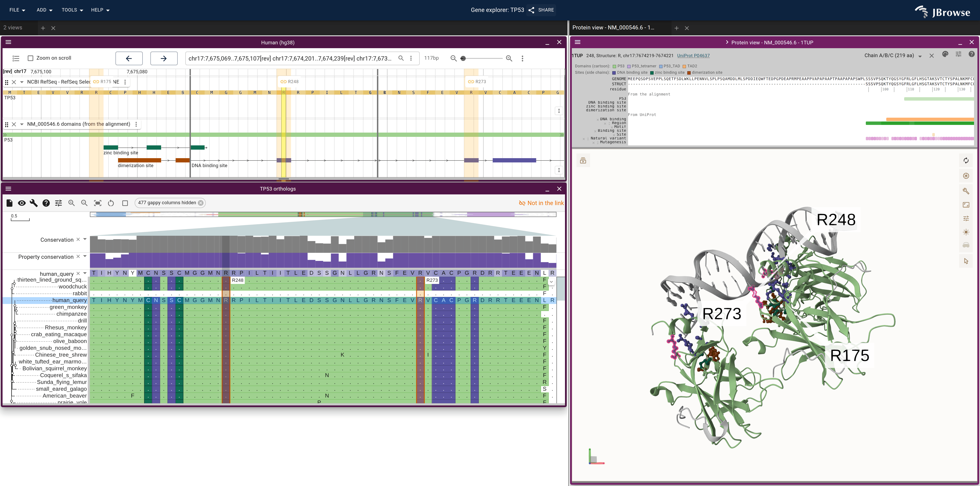Toggle the square checkbox in MSA toolbar
The image size is (980, 486).
pyautogui.click(x=125, y=203)
